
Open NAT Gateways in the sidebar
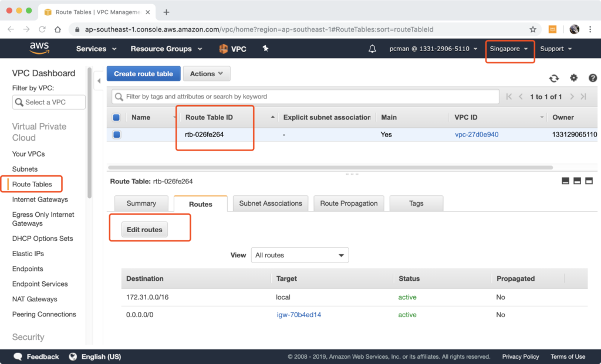pos(35,300)
